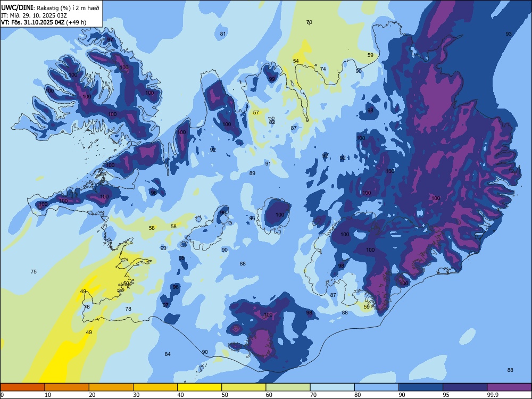Click the golden 30–40 legend swatch

pyautogui.click(x=155, y=387)
